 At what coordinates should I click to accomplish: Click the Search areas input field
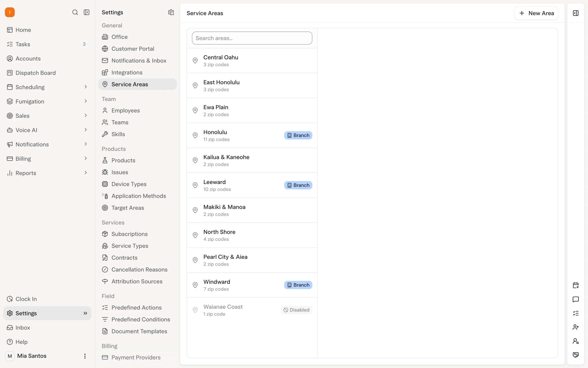[252, 38]
